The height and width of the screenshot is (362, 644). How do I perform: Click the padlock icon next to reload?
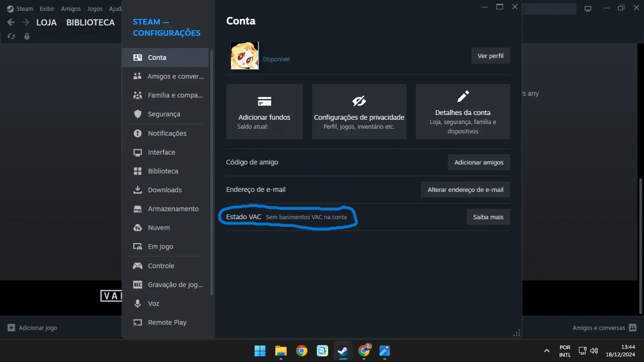tap(27, 36)
